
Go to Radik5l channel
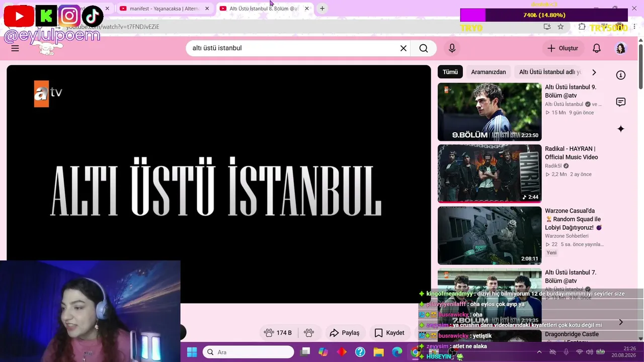tap(554, 166)
